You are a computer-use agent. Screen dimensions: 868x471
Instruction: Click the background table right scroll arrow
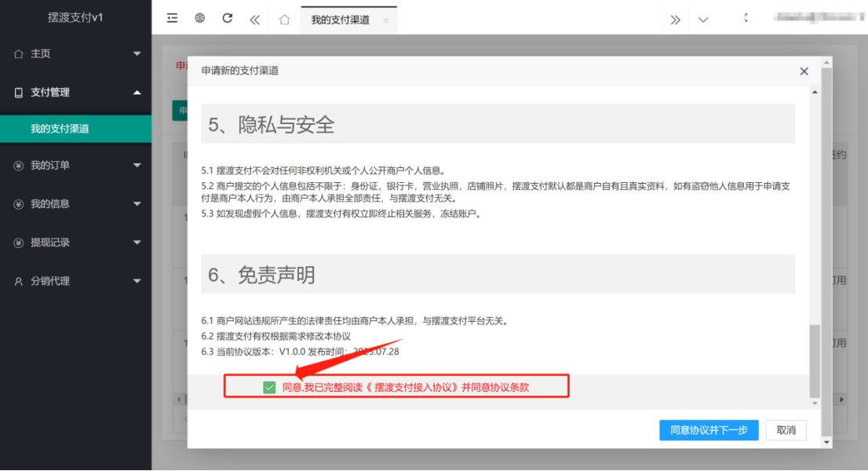[x=841, y=400]
